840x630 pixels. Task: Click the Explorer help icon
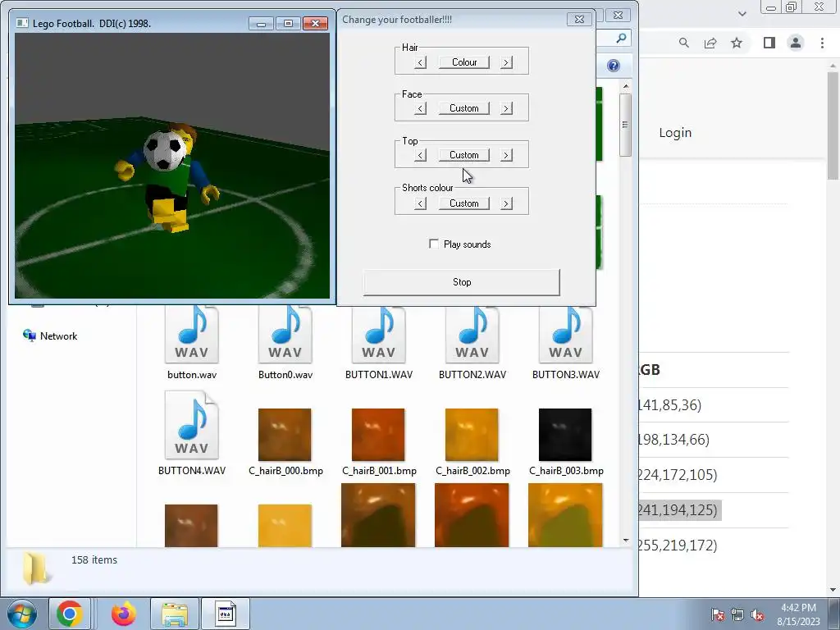tap(614, 66)
